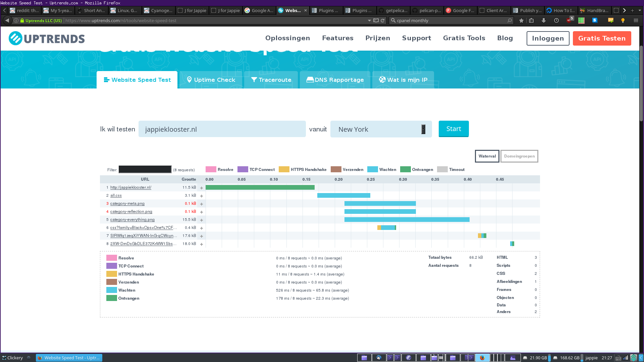
Task: Click the Firefox icon in the taskbar pager
Action: pyautogui.click(x=482, y=358)
